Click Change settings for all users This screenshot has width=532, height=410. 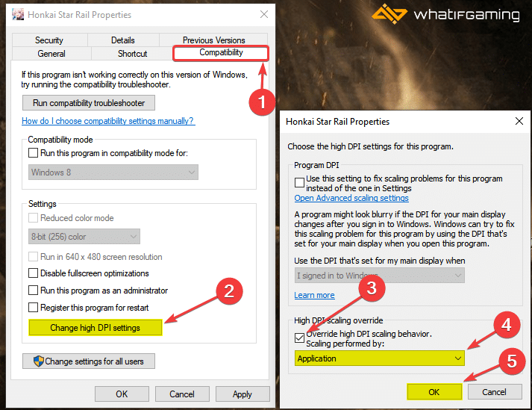[x=89, y=361]
